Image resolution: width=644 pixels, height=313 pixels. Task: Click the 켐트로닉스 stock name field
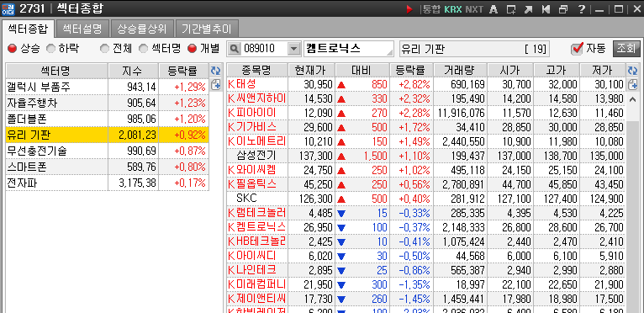(x=348, y=49)
